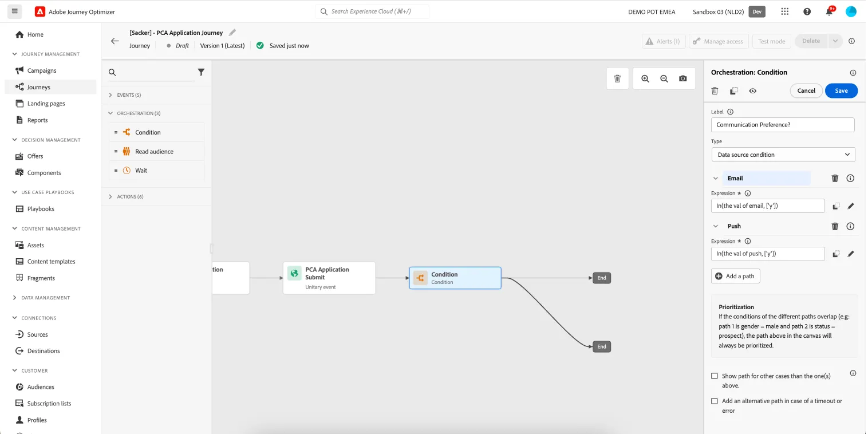Image resolution: width=868 pixels, height=434 pixels.
Task: Go back using the left arrow
Action: [x=115, y=41]
